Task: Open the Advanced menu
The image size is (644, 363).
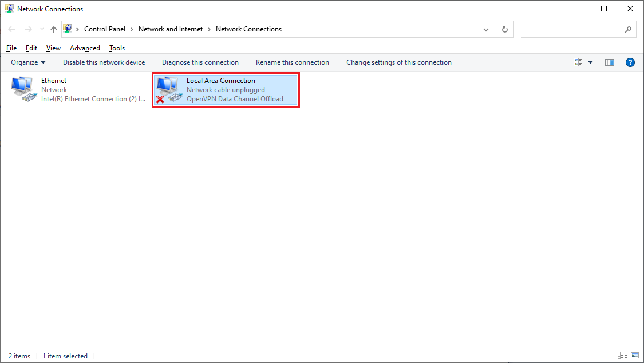Action: [x=85, y=48]
